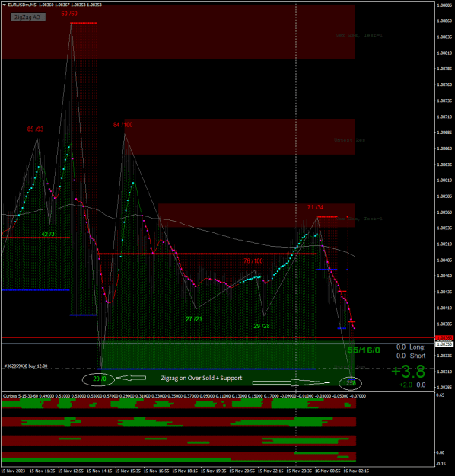Select the green 42 /0 zigzag label

click(48, 234)
